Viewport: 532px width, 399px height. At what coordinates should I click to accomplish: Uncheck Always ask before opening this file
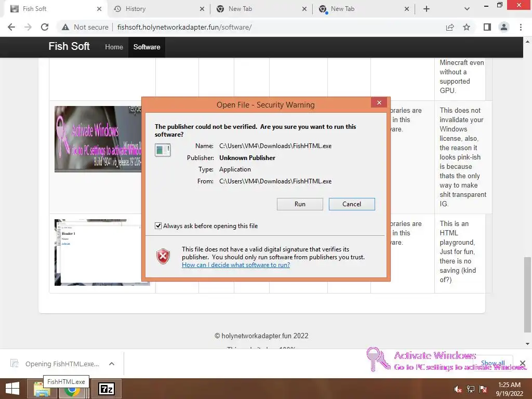click(158, 225)
